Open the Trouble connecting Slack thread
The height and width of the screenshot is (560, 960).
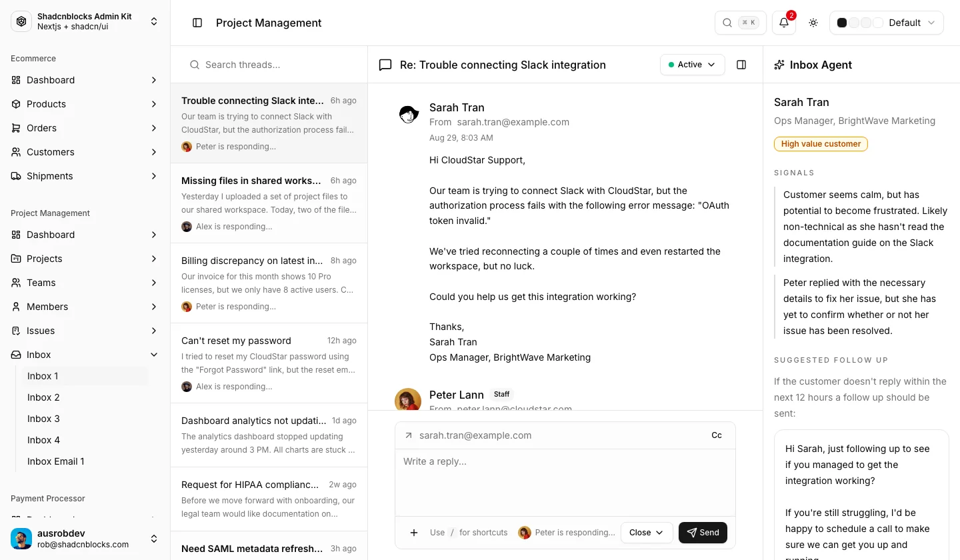point(269,123)
